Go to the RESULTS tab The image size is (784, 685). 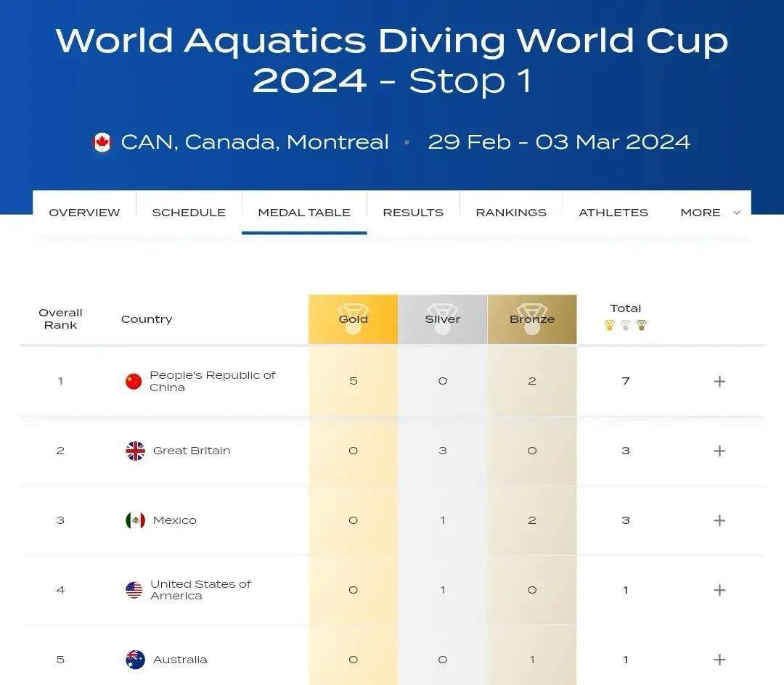point(413,213)
